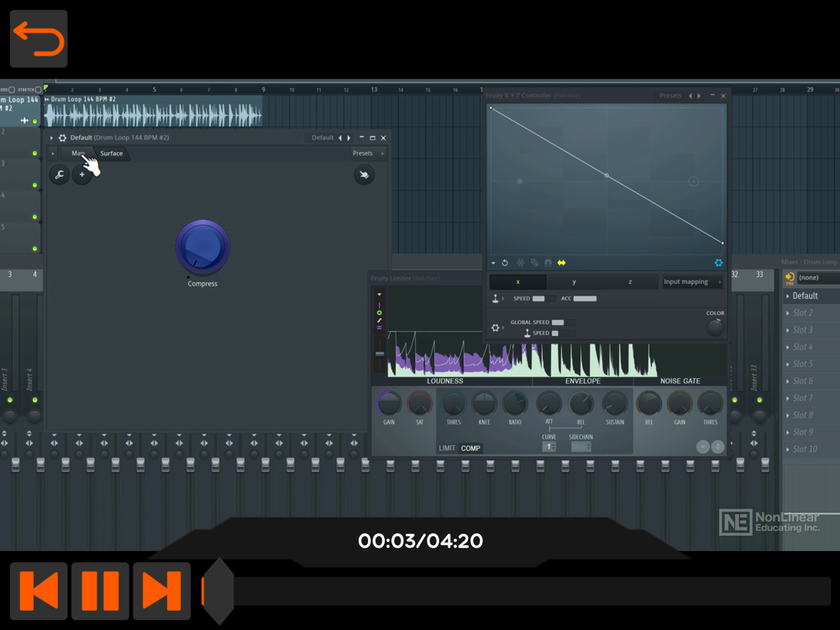Mute the Drum Loop track green light
Screen dimensions: 840x630
point(34,122)
